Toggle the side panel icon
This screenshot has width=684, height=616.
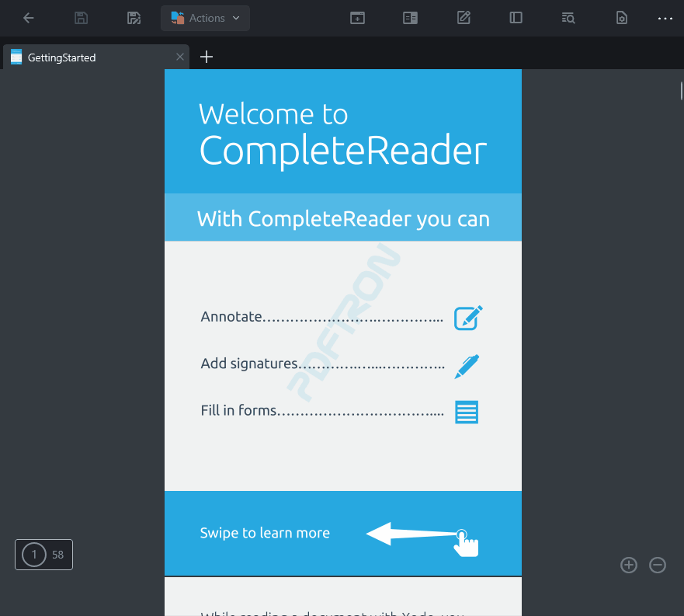point(516,18)
